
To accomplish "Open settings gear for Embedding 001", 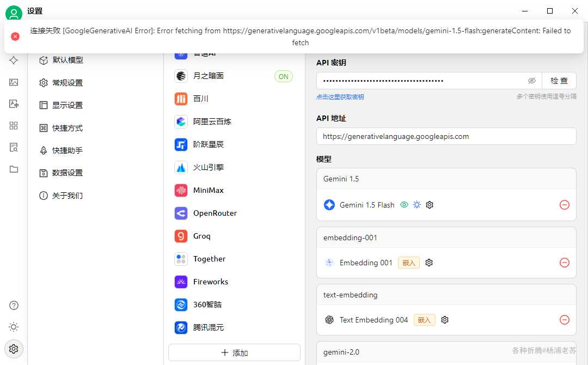I will click(429, 263).
